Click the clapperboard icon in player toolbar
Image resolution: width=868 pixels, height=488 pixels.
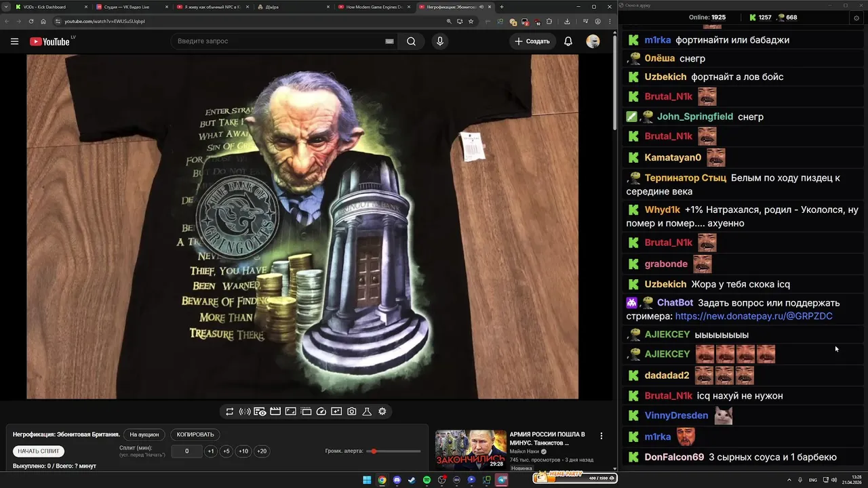point(275,411)
